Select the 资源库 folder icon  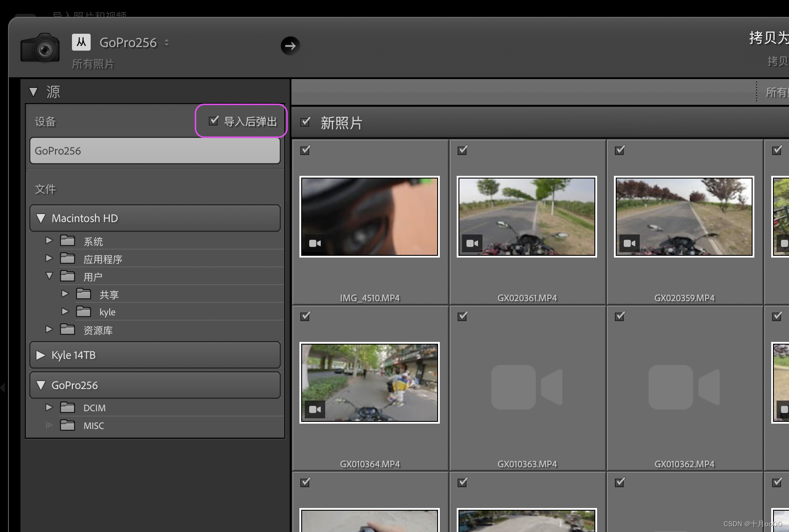coord(68,330)
